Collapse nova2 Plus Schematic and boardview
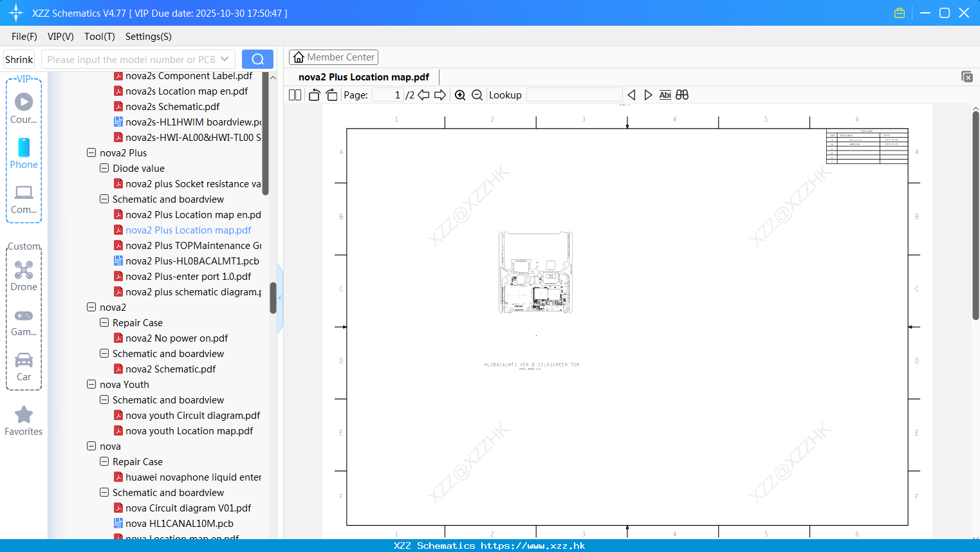 (x=104, y=199)
